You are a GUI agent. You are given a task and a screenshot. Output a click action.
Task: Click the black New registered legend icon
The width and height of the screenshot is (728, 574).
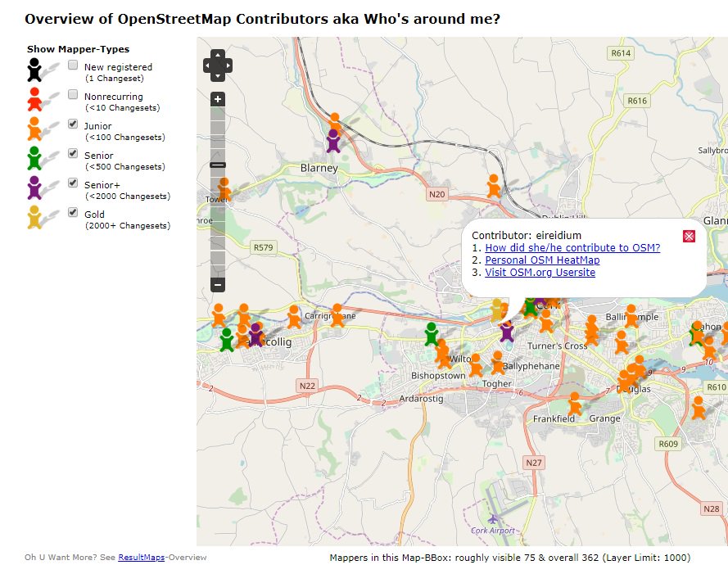[34, 70]
